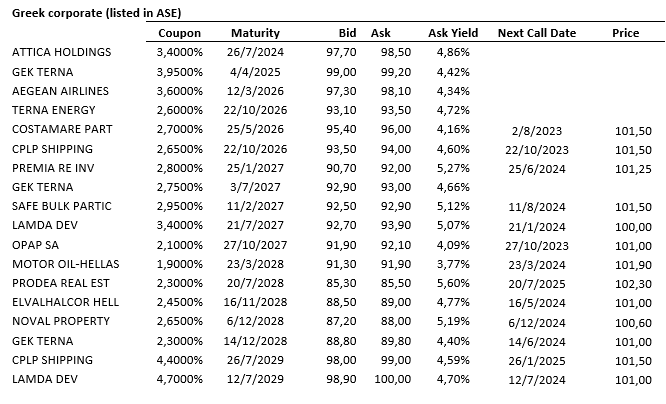Screen dimensions: 666x404
Task: Click the COSTAMARE PART cell
Action: click(x=62, y=129)
